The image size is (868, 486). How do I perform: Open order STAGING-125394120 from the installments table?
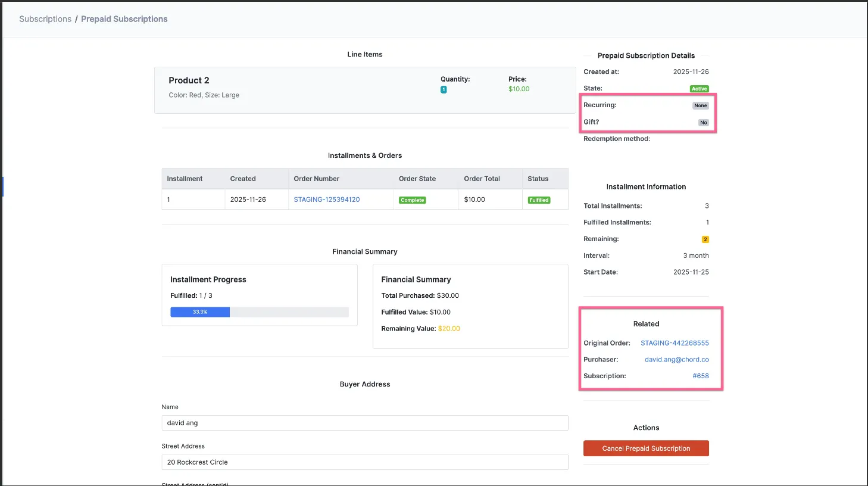pos(327,200)
